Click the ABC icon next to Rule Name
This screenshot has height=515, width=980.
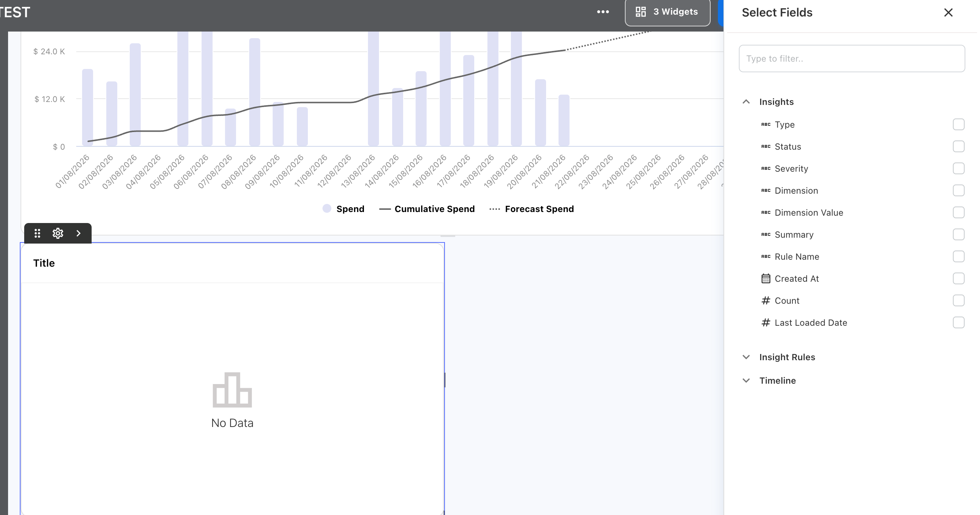766,256
